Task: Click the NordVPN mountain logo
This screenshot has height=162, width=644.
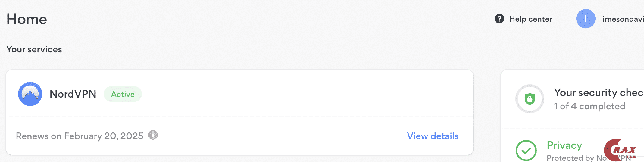Action: (x=30, y=94)
